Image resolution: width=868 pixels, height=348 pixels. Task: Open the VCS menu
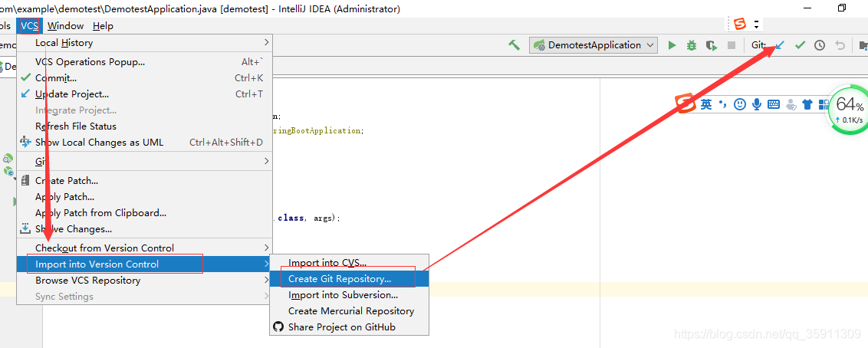coord(30,26)
